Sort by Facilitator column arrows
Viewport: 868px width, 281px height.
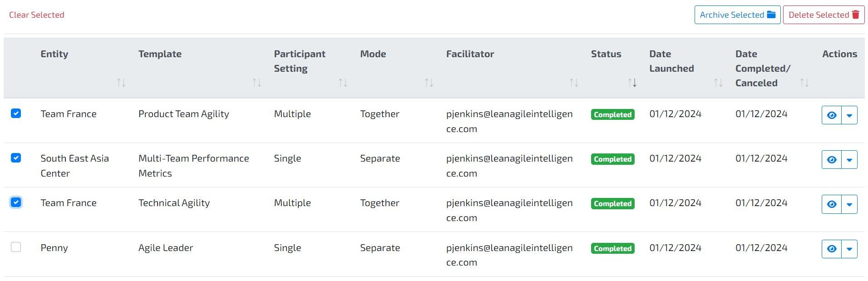tap(574, 83)
